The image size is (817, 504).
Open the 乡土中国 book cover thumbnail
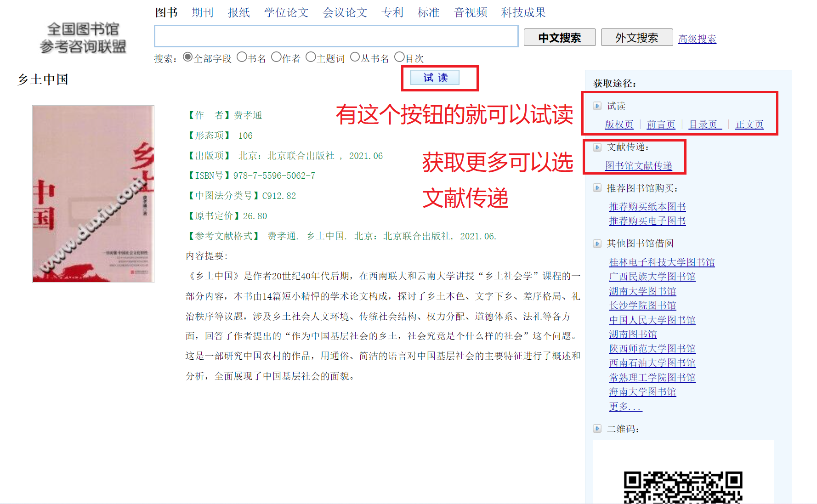[x=93, y=194]
